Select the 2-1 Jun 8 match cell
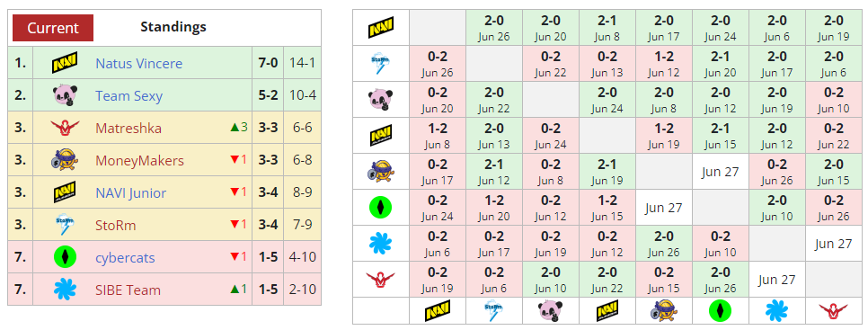Viewport: 868px width, 330px height. pyautogui.click(x=607, y=28)
